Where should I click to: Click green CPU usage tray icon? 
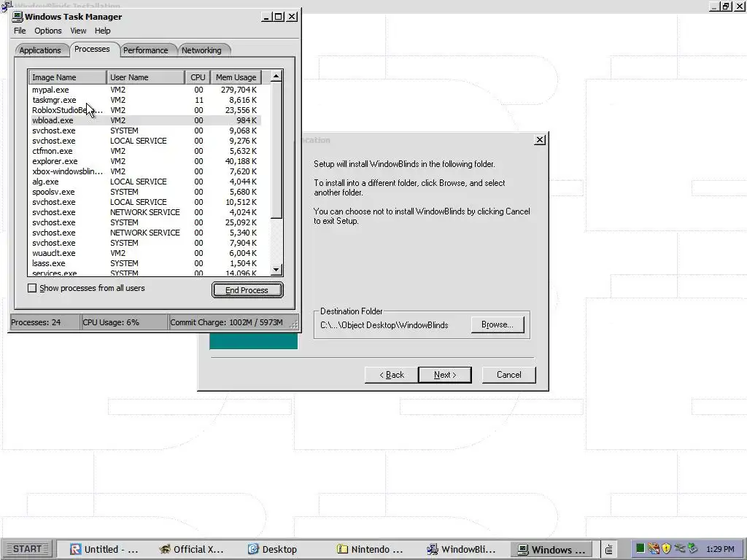(x=640, y=548)
